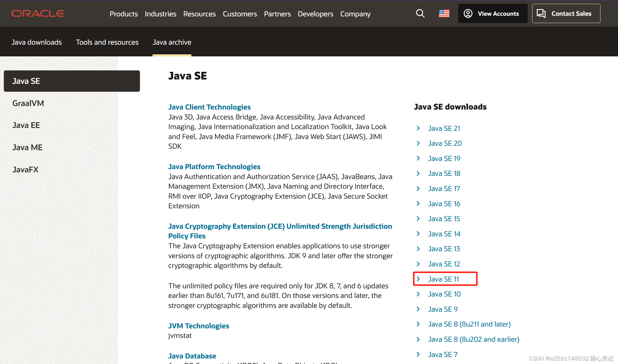The height and width of the screenshot is (364, 618).
Task: Open the Company menu
Action: (355, 14)
